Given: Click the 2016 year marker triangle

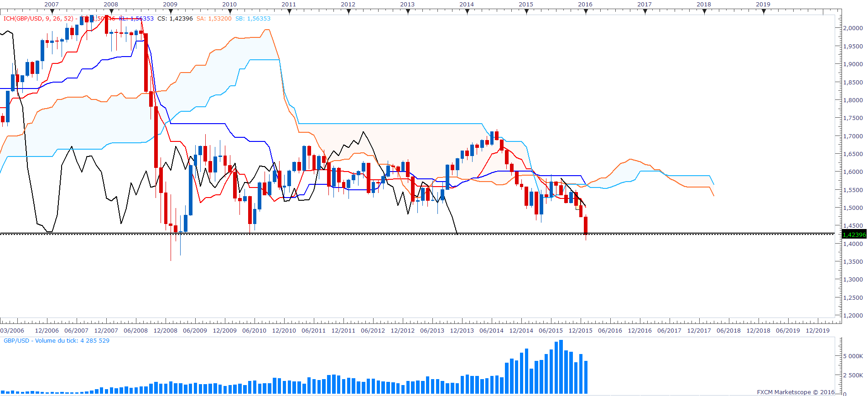Looking at the screenshot, I should (x=586, y=12).
